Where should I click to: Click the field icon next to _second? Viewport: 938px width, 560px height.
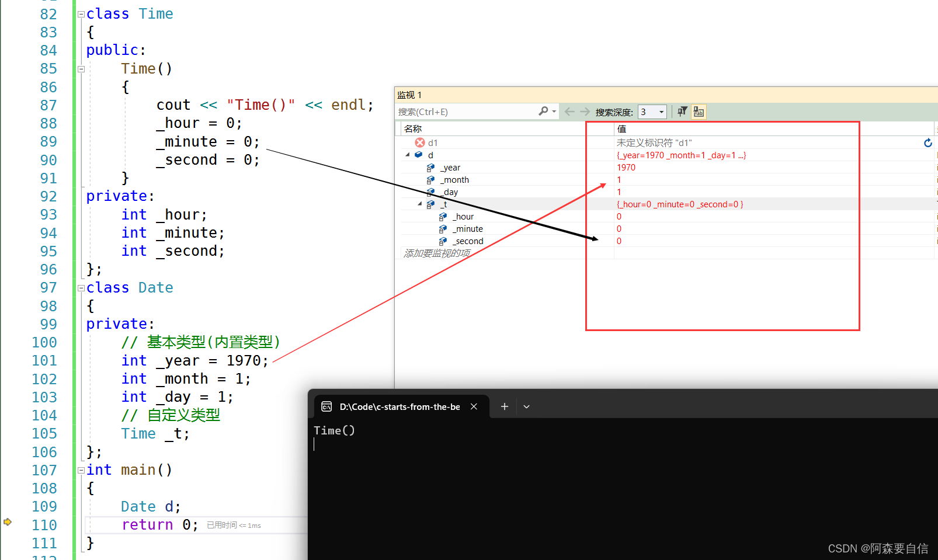[443, 241]
